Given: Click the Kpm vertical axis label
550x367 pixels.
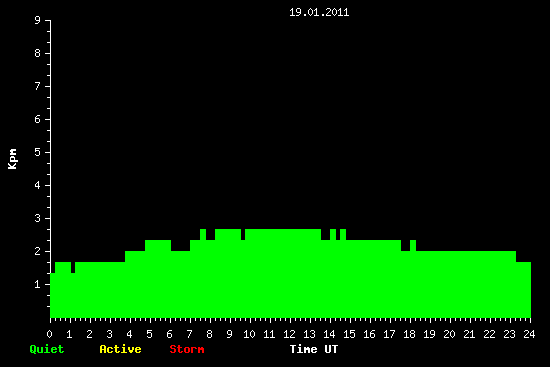Looking at the screenshot, I should [13, 159].
